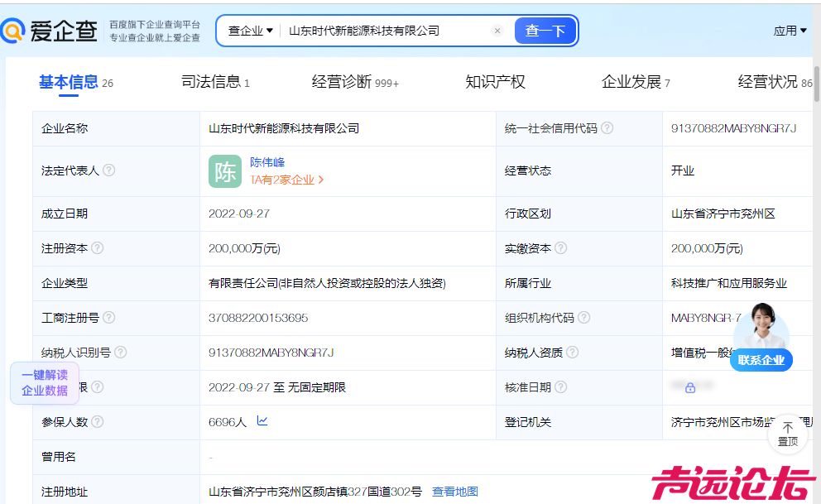Image resolution: width=821 pixels, height=504 pixels.
Task: Open help icon next to 法定代表人
Action: (x=109, y=170)
